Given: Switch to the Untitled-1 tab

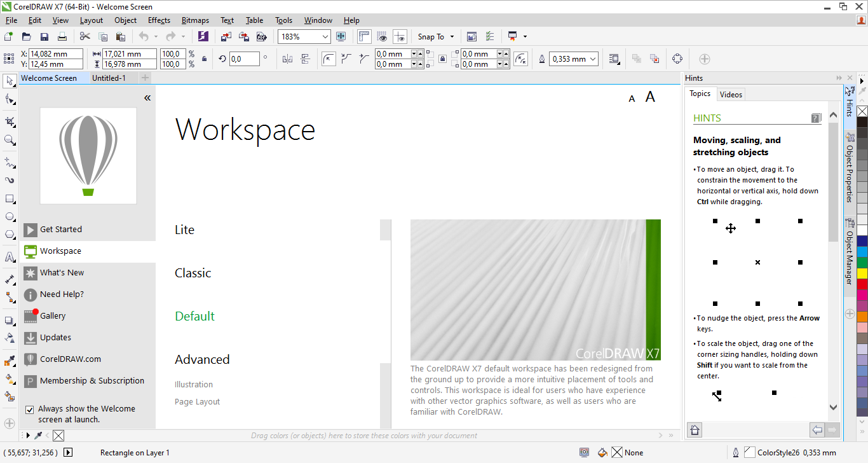Looking at the screenshot, I should pyautogui.click(x=109, y=78).
